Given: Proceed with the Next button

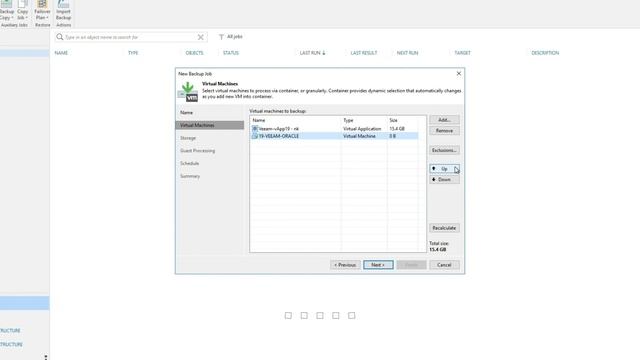Looking at the screenshot, I should tap(378, 265).
